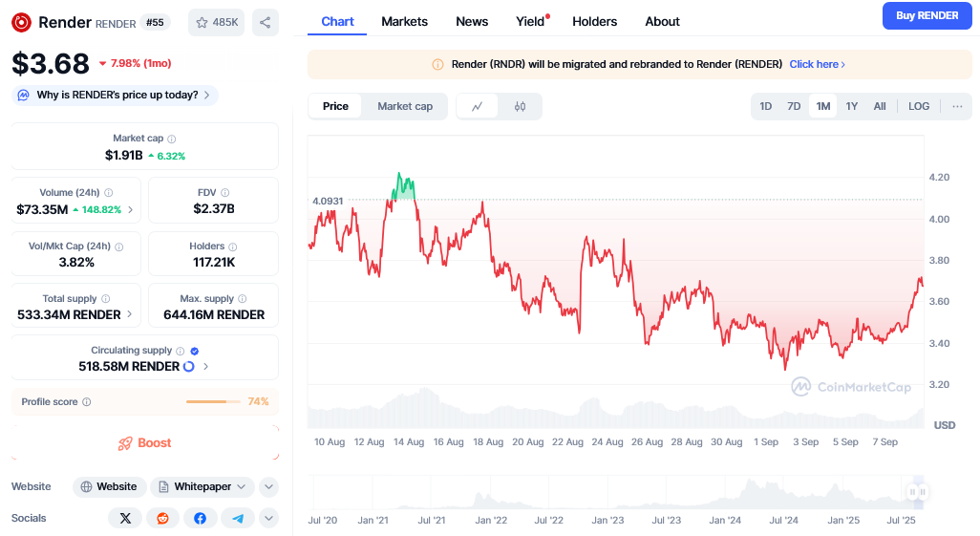
Task: Open the X (Twitter) social link
Action: [x=126, y=518]
